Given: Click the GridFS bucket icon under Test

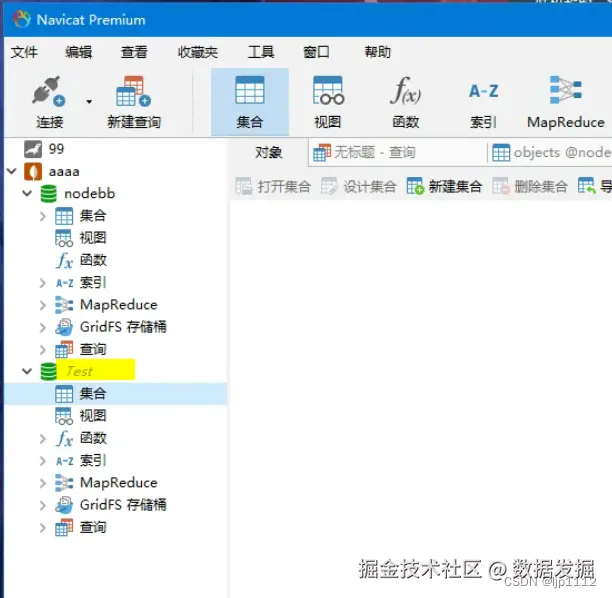Looking at the screenshot, I should 64,505.
